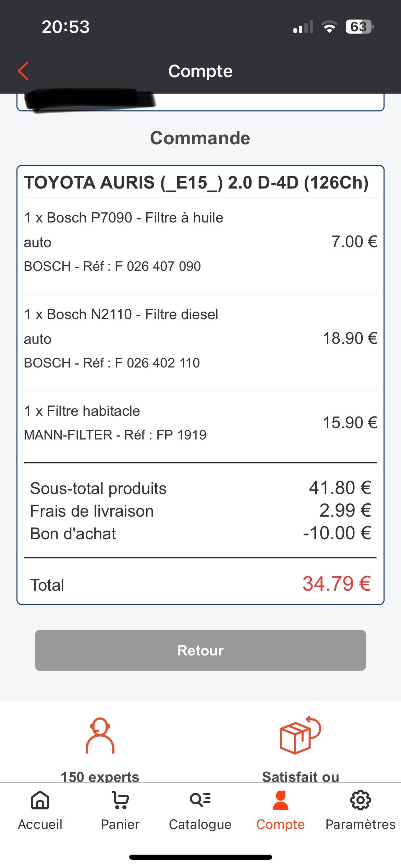Tap the 150 experts support icon
The width and height of the screenshot is (401, 868).
100,736
